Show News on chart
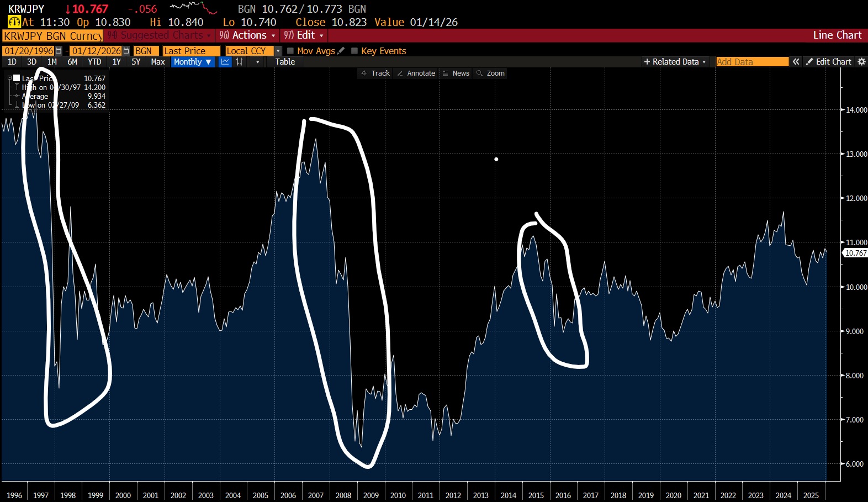 coord(456,73)
